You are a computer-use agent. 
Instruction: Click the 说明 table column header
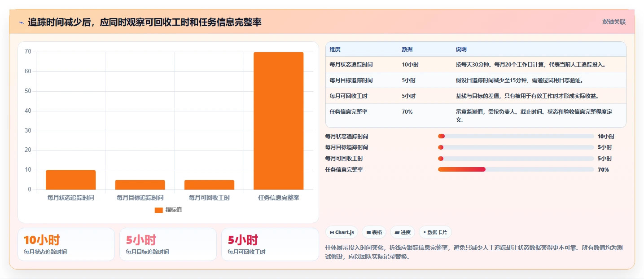tap(461, 49)
